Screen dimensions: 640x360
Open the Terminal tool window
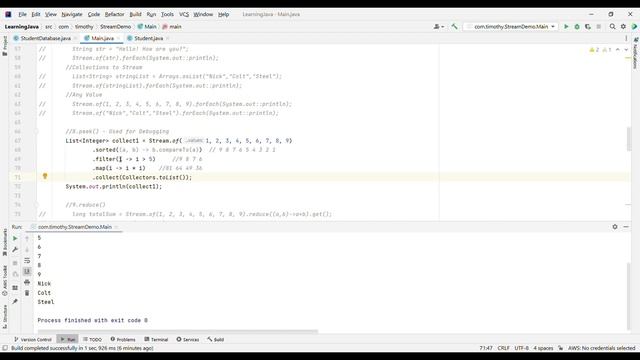pos(156,340)
